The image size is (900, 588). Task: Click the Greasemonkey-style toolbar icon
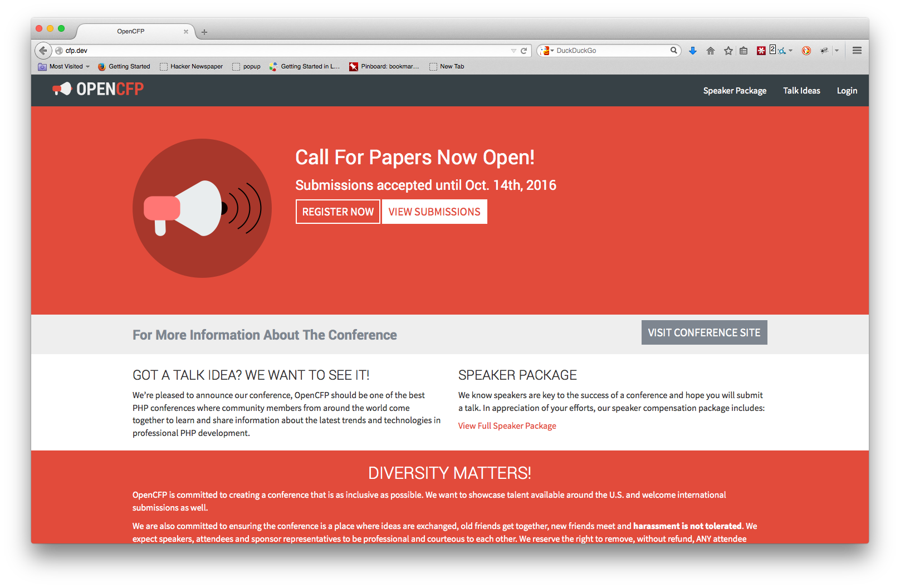coord(824,51)
